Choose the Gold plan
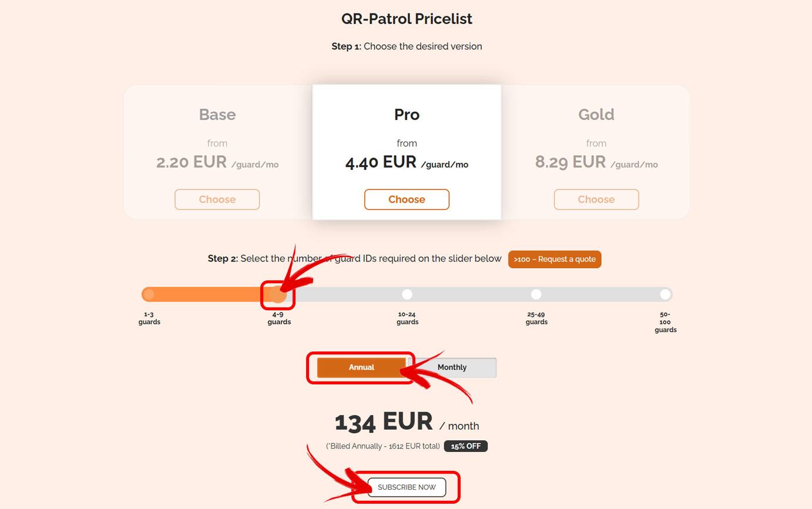This screenshot has width=812, height=509. pyautogui.click(x=596, y=199)
